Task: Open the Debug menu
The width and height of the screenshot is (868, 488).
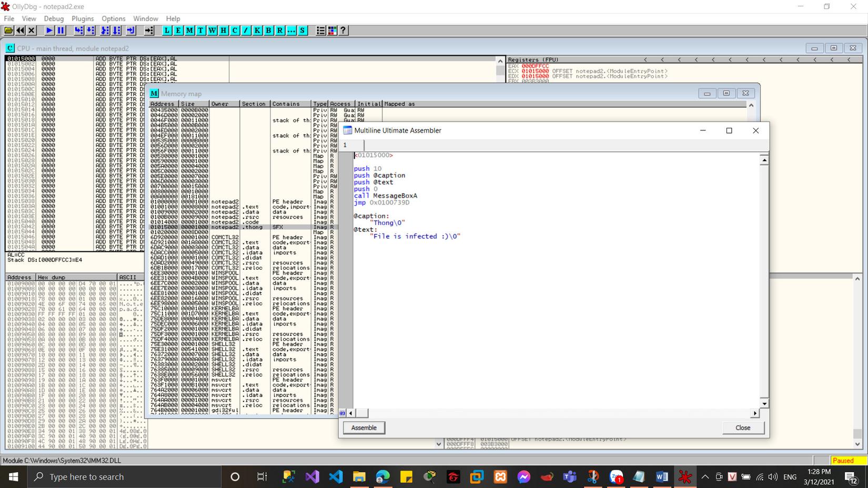Action: point(54,18)
